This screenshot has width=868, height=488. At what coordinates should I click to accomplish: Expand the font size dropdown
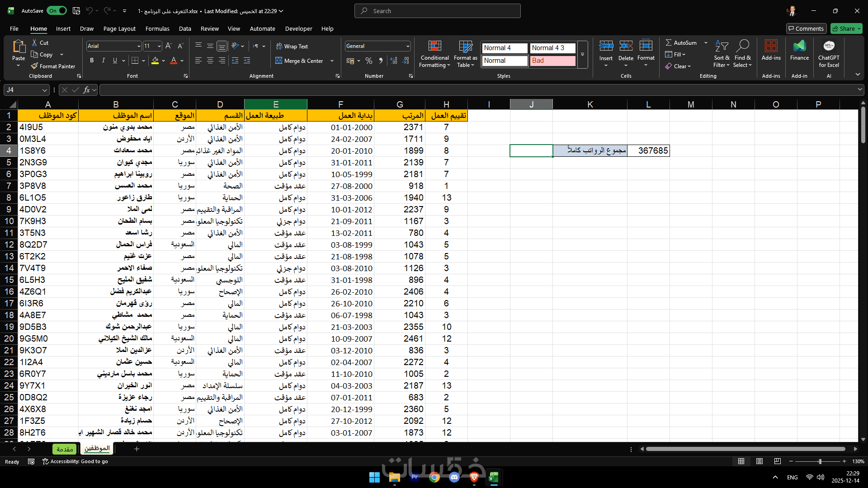click(159, 46)
